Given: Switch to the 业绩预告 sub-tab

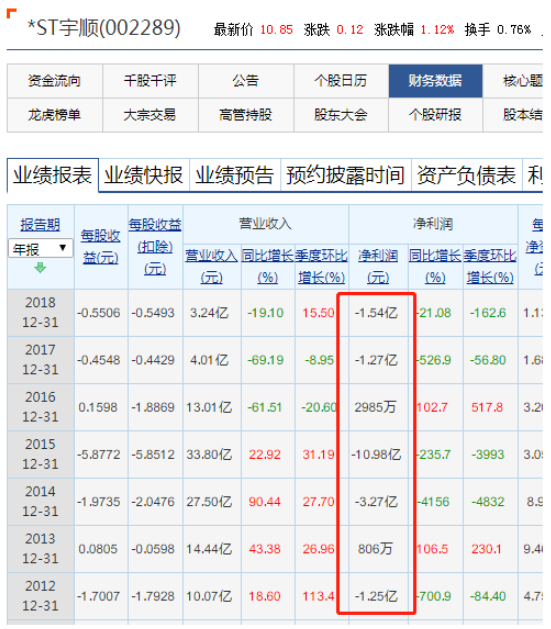Looking at the screenshot, I should (x=235, y=175).
